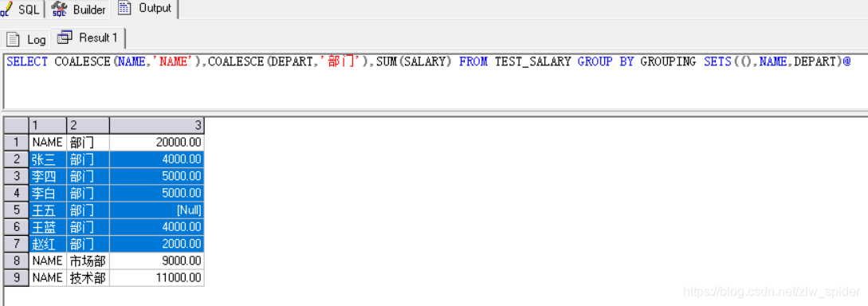
Task: Click the 2000.00 salary cell
Action: (x=157, y=244)
